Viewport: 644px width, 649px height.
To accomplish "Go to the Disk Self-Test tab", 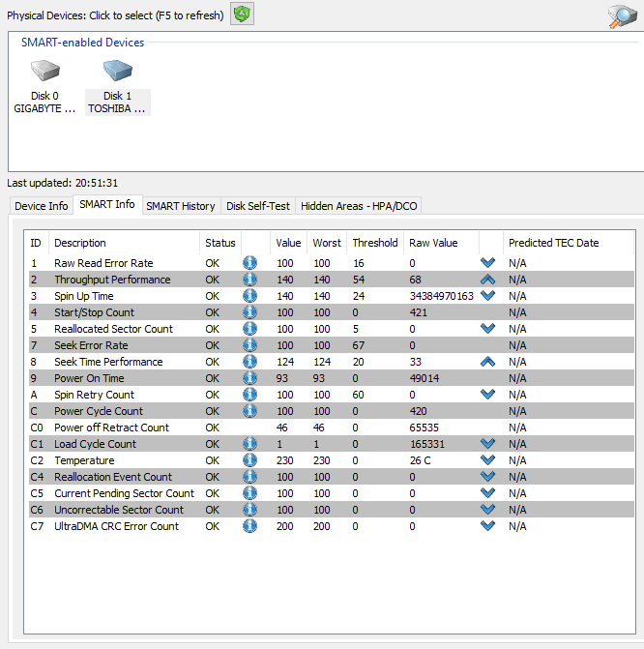I will point(258,206).
